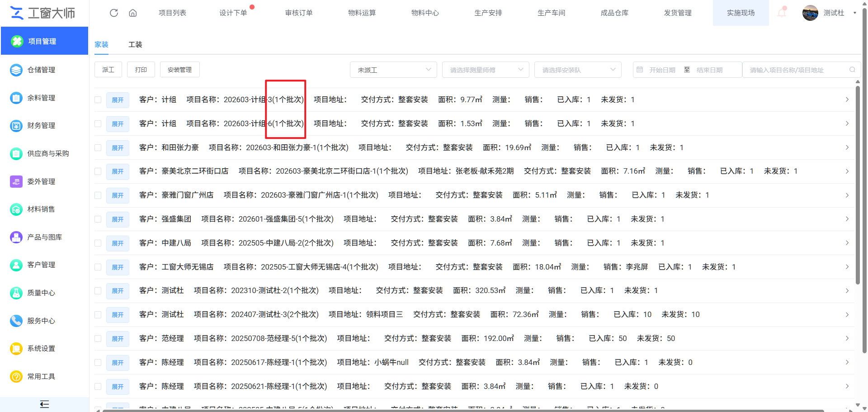868x412 pixels.
Task: Open the 请选择安装队 dropdown
Action: click(x=577, y=69)
